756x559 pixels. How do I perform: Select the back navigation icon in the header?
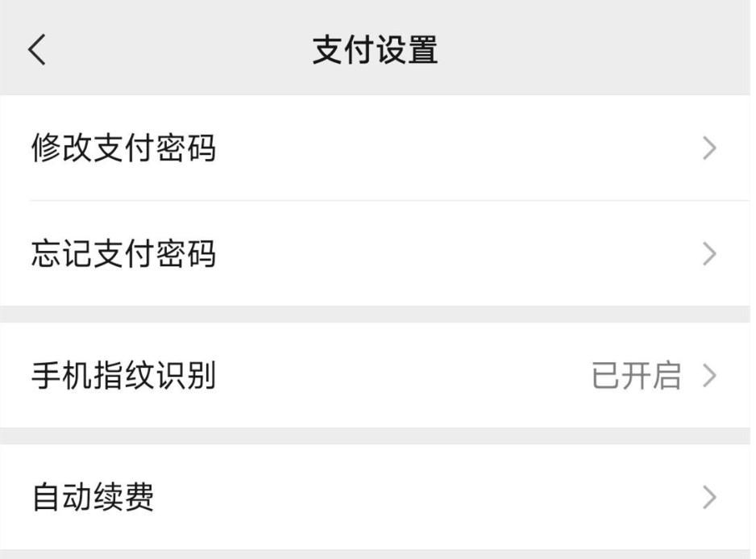pyautogui.click(x=34, y=52)
